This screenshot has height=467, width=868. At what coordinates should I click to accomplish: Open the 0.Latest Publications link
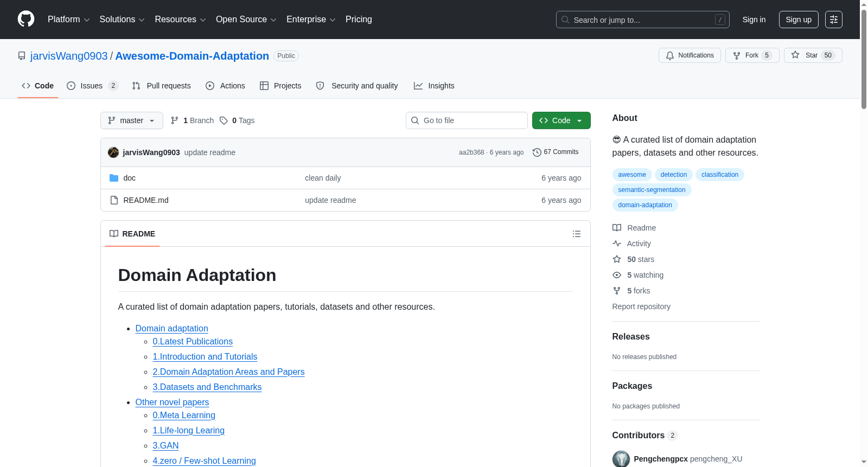coord(193,342)
